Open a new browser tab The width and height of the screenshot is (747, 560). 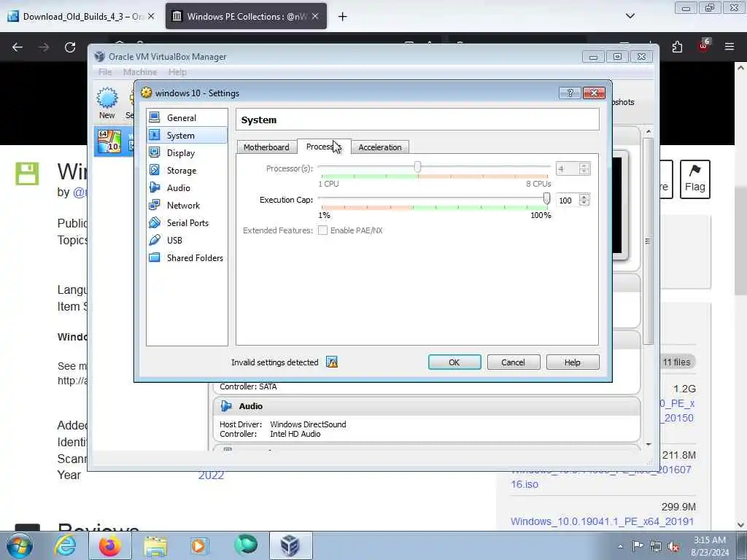(x=343, y=17)
